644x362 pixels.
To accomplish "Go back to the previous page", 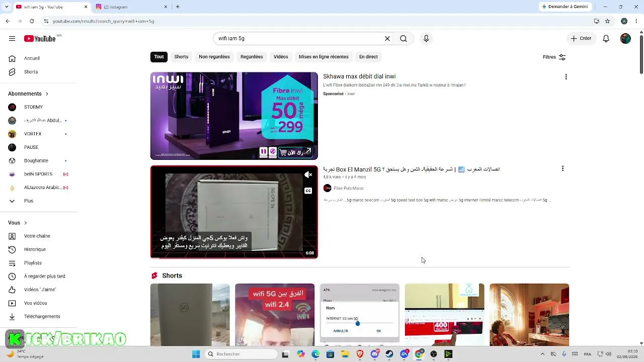I will click(x=8, y=21).
